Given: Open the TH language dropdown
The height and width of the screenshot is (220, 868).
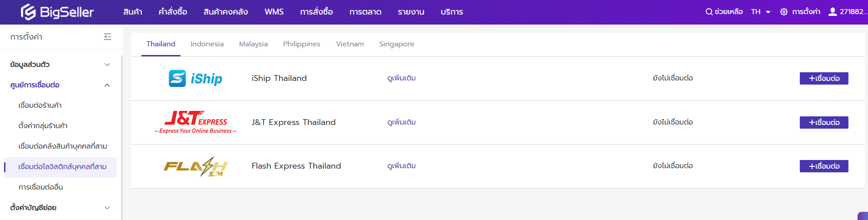Looking at the screenshot, I should (761, 12).
